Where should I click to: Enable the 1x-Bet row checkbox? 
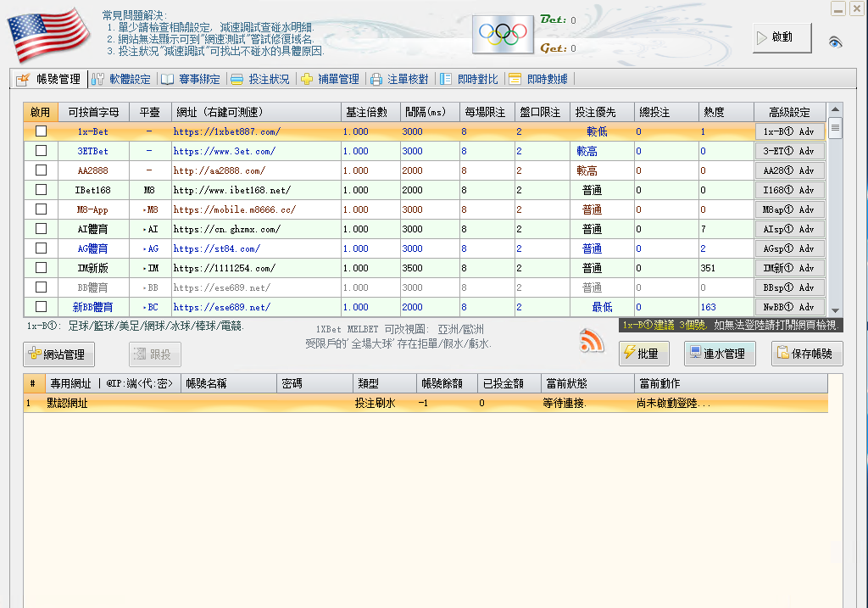pos(41,131)
